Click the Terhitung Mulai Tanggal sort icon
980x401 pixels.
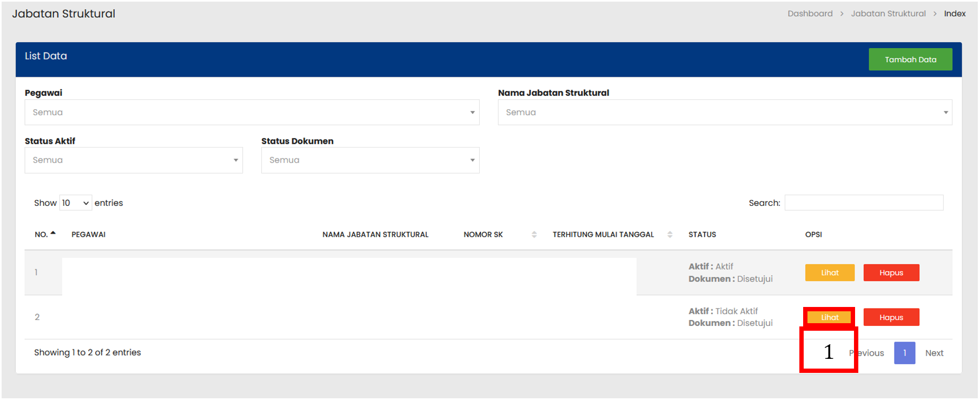point(670,235)
